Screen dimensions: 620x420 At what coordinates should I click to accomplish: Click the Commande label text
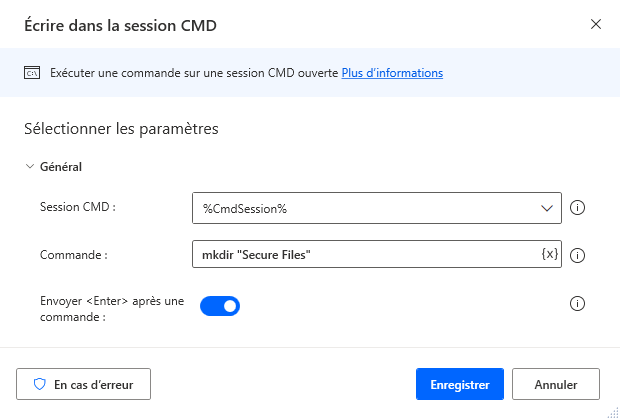coord(73,255)
